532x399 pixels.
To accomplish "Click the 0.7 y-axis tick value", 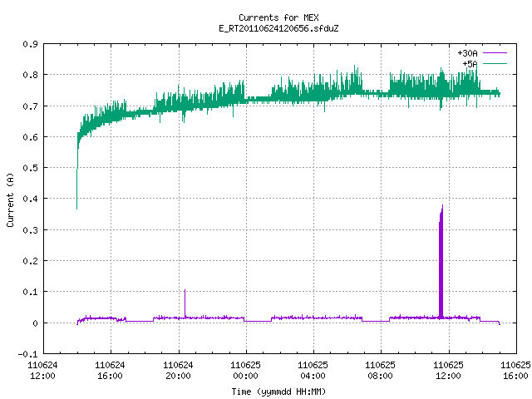I will tap(30, 106).
